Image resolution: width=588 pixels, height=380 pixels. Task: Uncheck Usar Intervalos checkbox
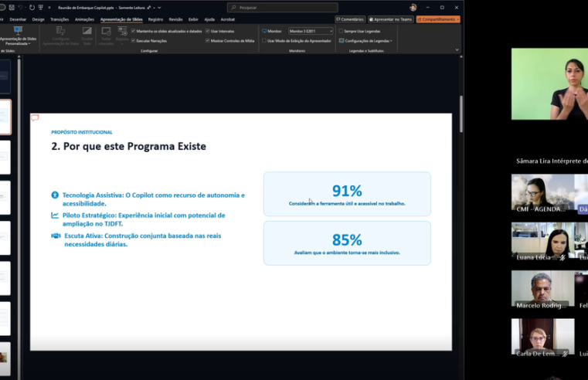207,31
